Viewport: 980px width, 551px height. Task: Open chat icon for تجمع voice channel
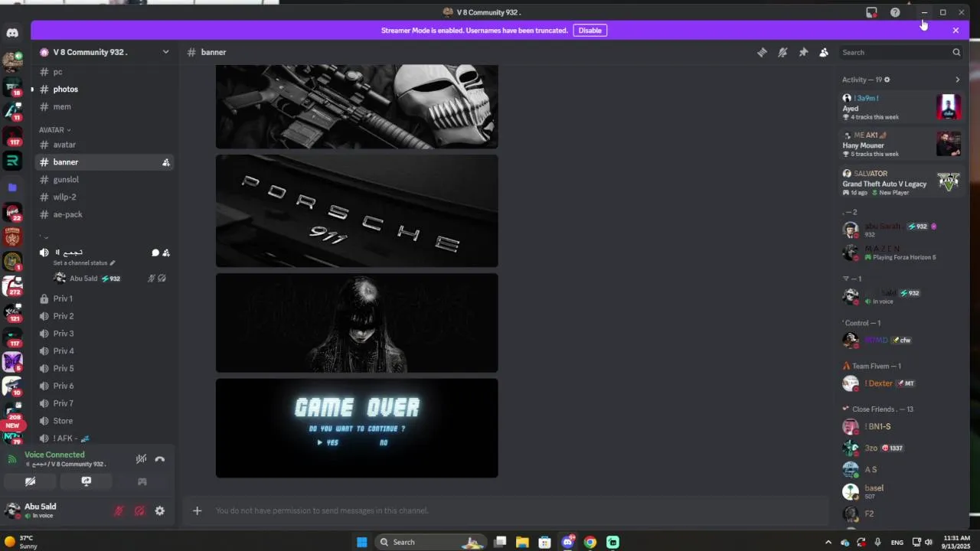coord(155,253)
